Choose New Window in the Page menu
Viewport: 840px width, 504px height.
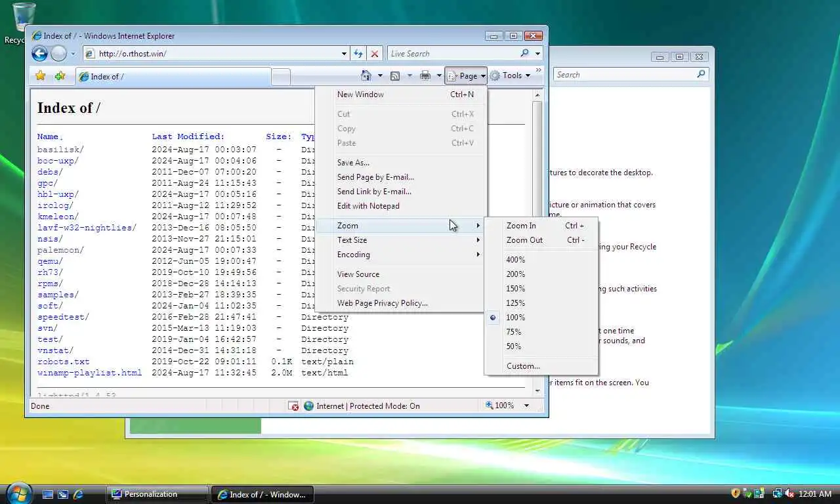(x=400, y=94)
